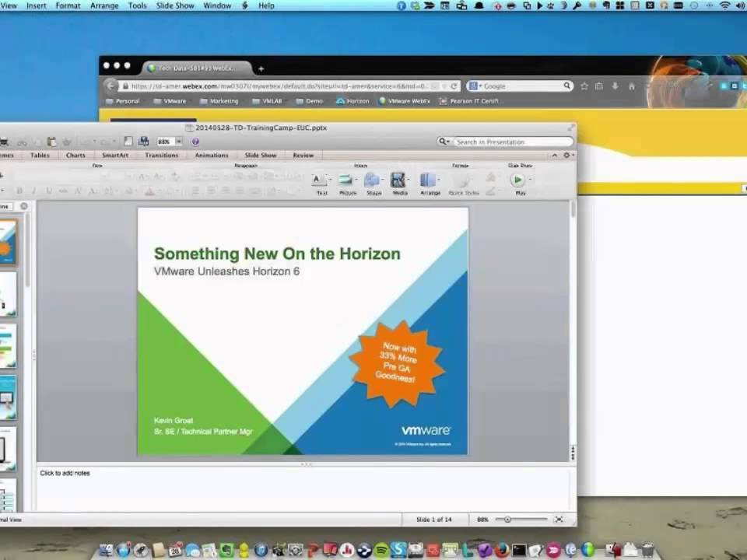Click the ribbon settings gear icon
747x560 pixels.
(x=566, y=156)
